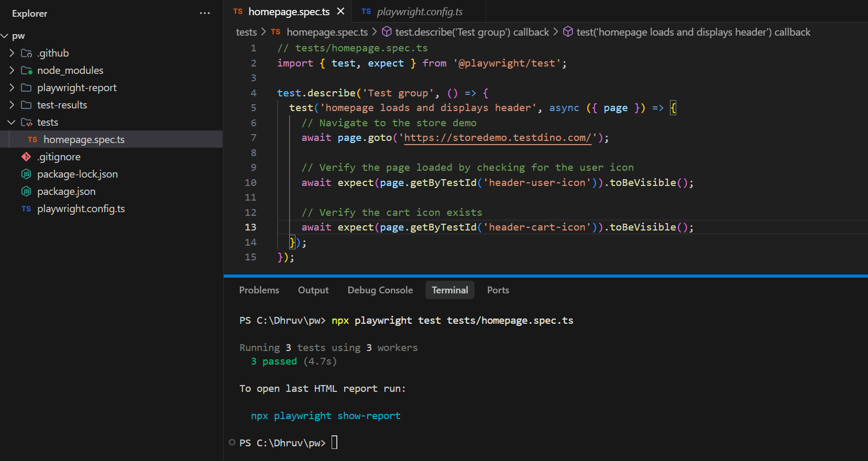The width and height of the screenshot is (868, 461).
Task: Open the storedemo.testdino.com link in code
Action: [497, 138]
